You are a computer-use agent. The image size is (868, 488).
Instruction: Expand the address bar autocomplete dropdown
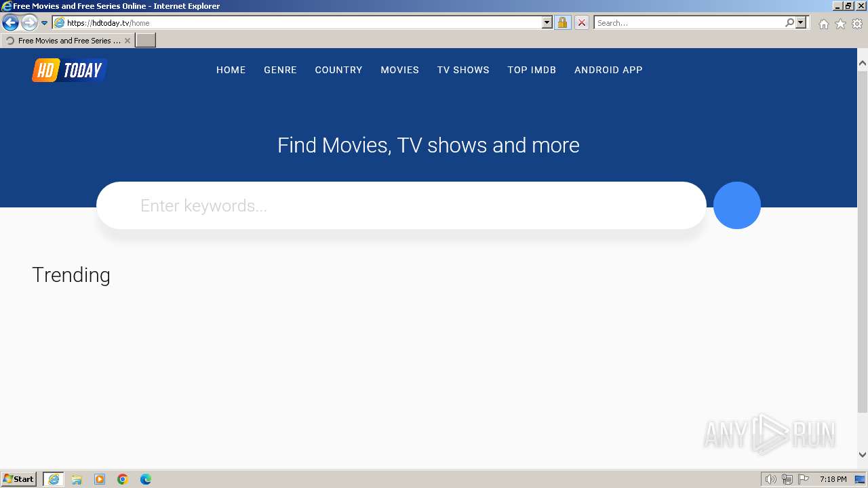547,22
